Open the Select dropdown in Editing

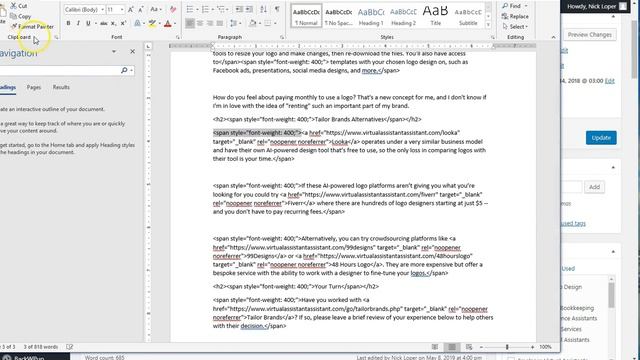click(x=516, y=27)
